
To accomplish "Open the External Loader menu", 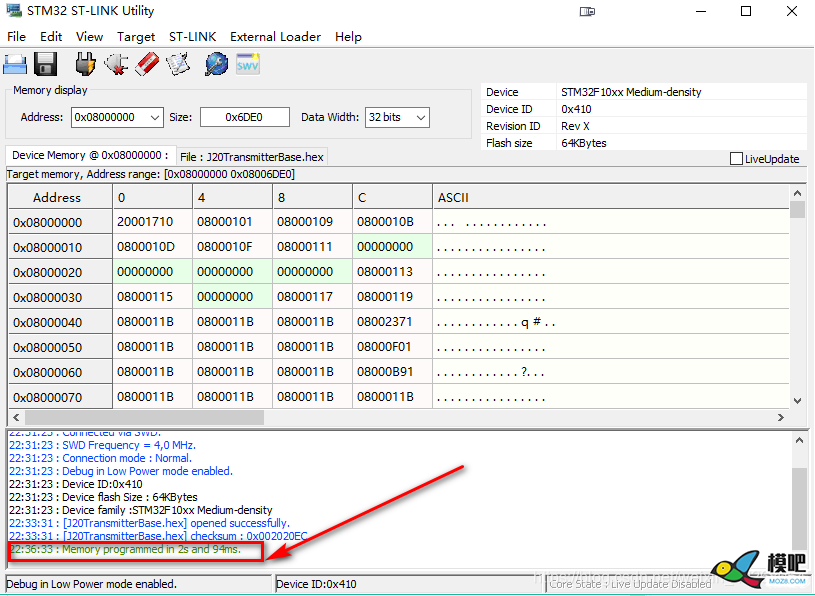I will (x=275, y=37).
